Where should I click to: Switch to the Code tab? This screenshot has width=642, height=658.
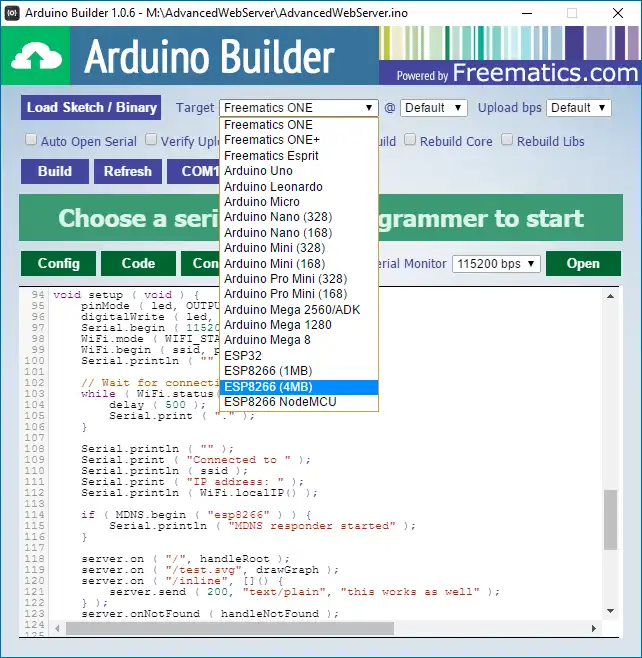pos(138,264)
